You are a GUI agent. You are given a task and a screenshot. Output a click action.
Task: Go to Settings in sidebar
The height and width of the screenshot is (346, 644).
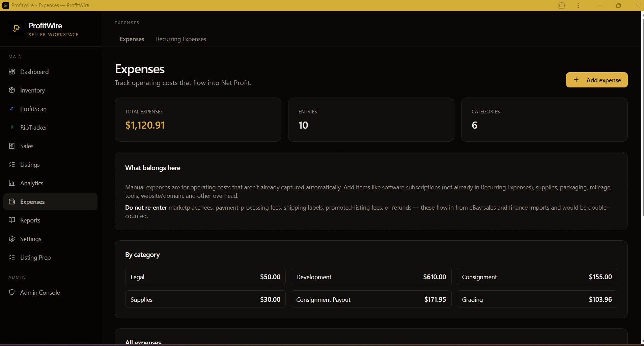pos(50,239)
